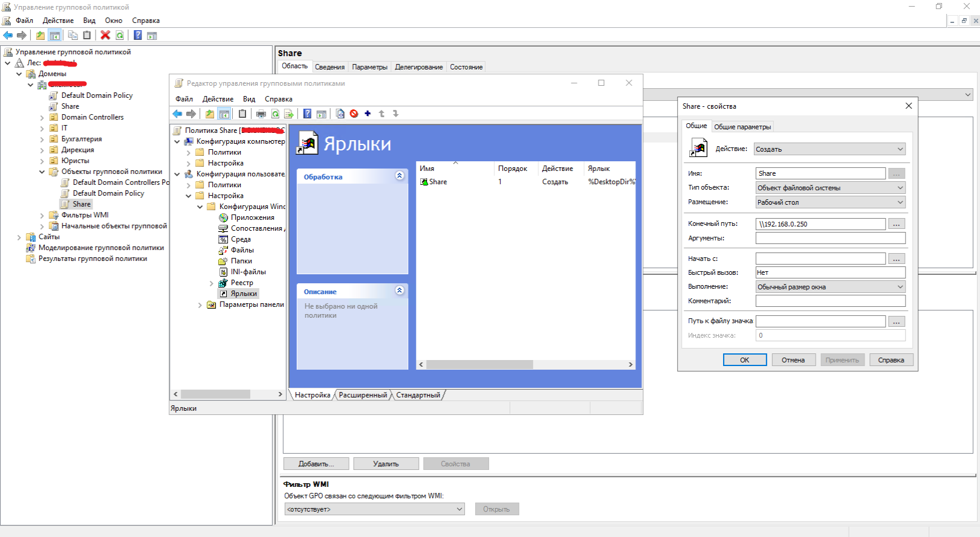This screenshot has width=980, height=537.
Task: Open the Размещение dropdown
Action: pos(831,202)
